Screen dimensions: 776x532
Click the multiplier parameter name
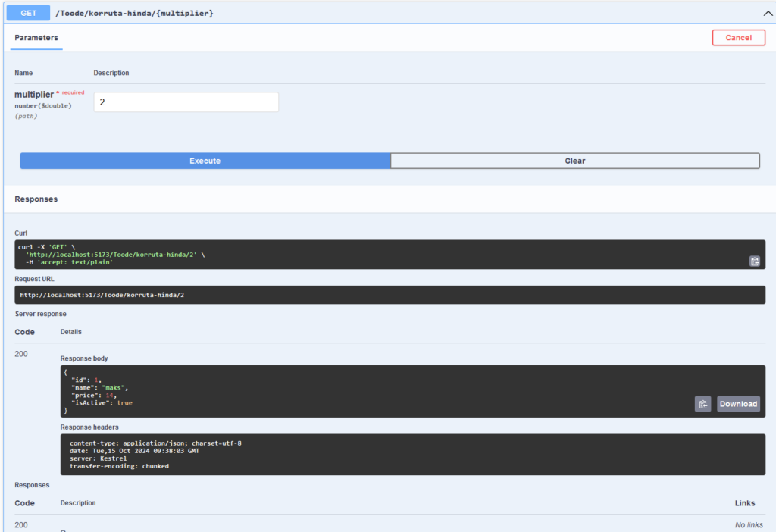(x=33, y=95)
